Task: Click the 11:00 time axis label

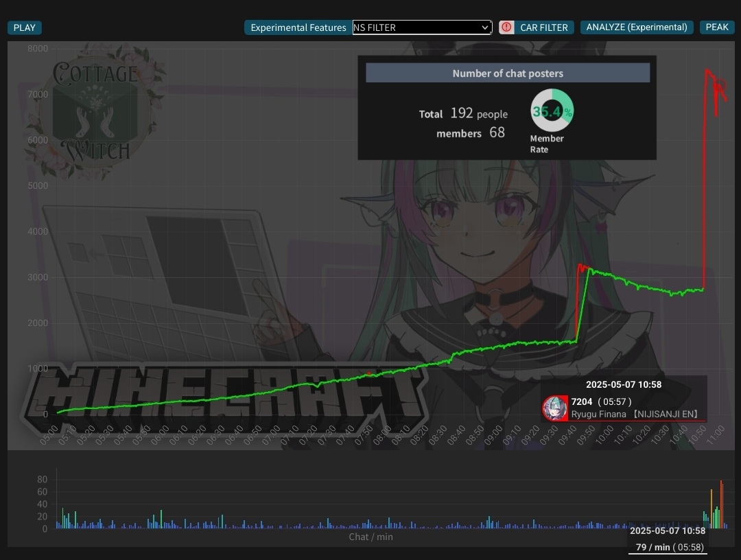Action: click(x=716, y=434)
